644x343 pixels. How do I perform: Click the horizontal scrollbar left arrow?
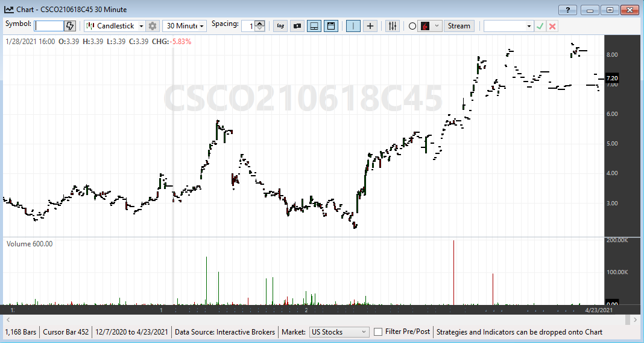pyautogui.click(x=8, y=319)
